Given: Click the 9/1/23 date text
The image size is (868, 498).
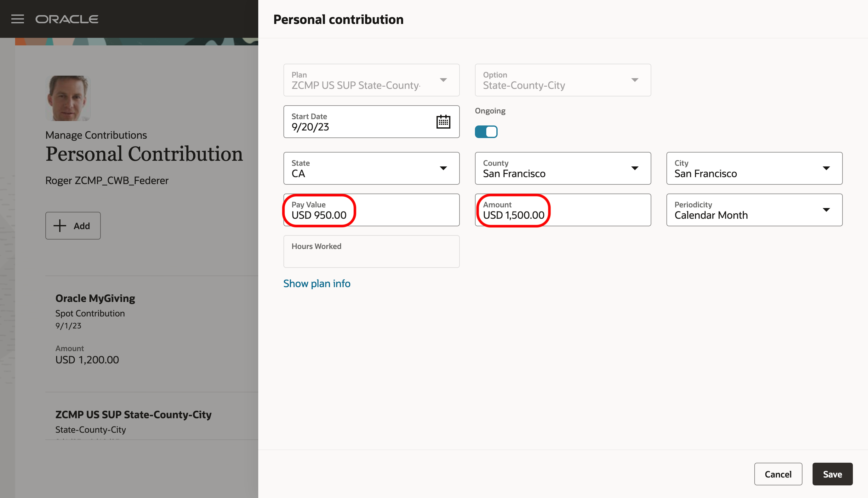Looking at the screenshot, I should pyautogui.click(x=68, y=326).
